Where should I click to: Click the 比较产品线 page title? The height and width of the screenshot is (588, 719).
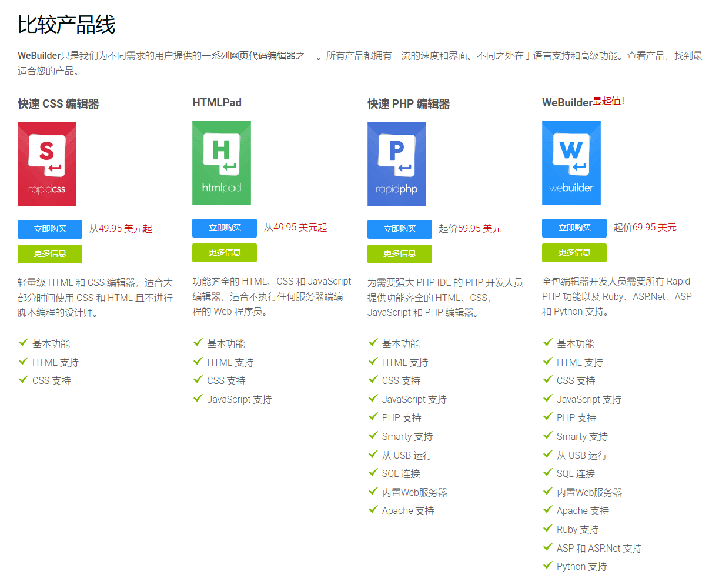point(66,25)
